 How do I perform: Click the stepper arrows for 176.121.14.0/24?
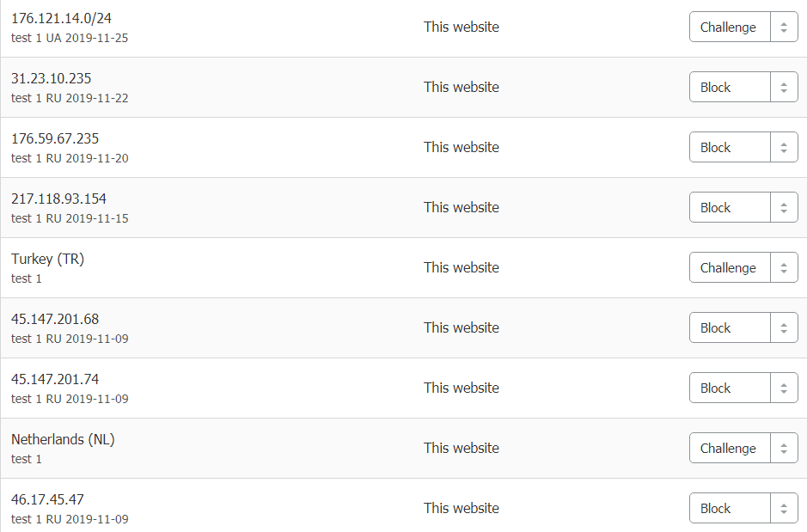[784, 28]
